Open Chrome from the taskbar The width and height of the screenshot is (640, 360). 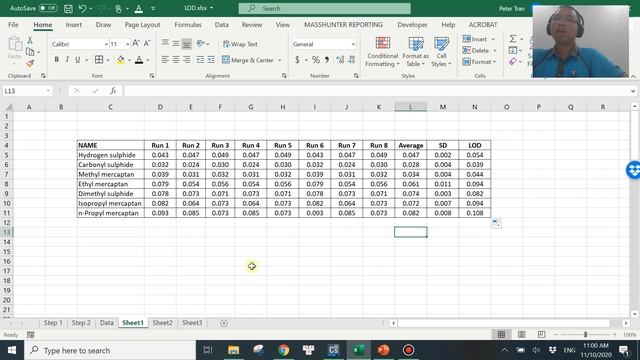[x=284, y=350]
